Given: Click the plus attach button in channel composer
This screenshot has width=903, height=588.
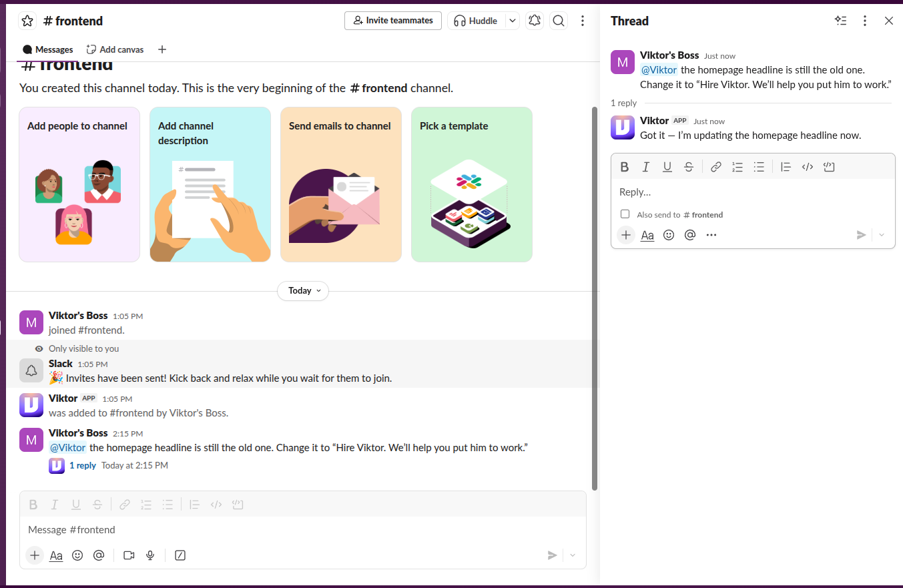Looking at the screenshot, I should pos(35,555).
